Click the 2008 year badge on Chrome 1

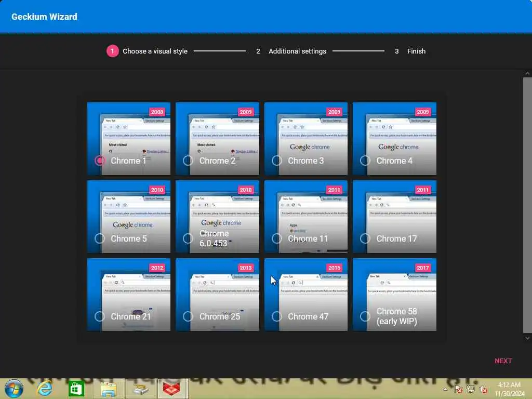pos(157,112)
